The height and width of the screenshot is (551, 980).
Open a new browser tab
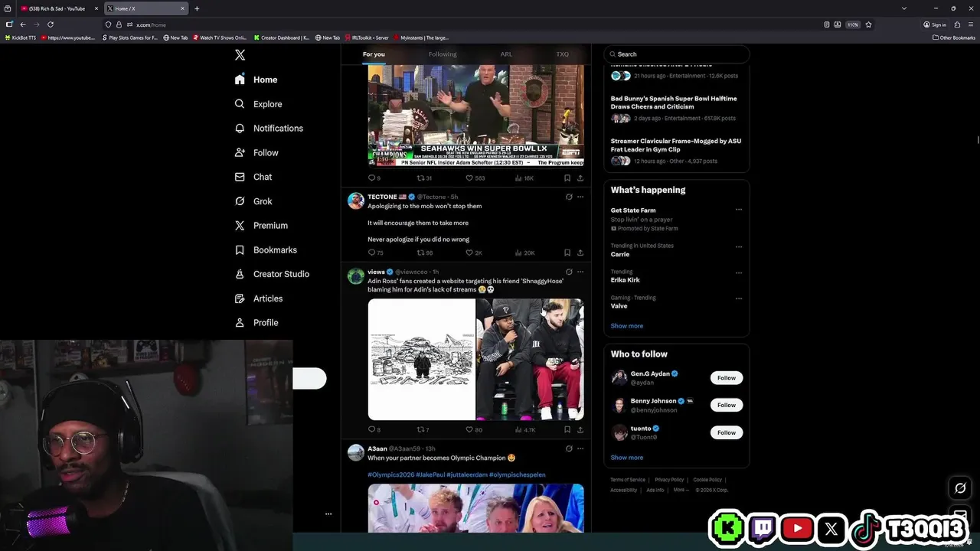point(197,8)
